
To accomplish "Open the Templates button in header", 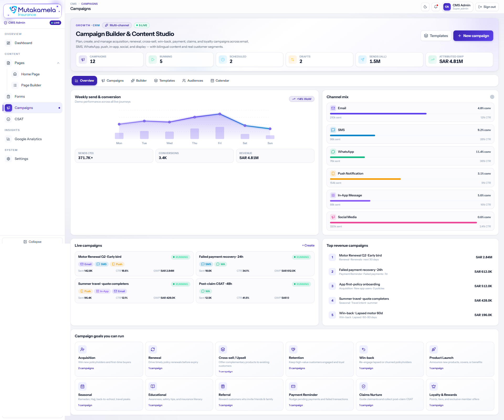I will (436, 36).
